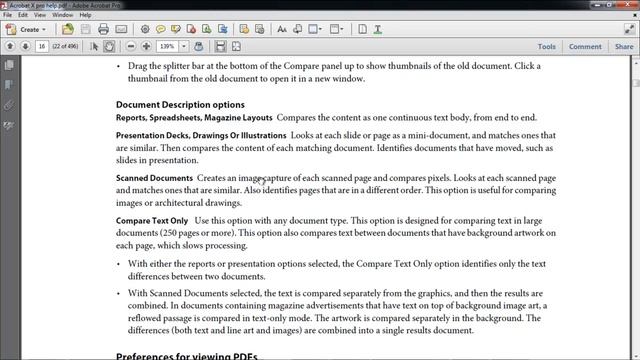Open the Create dropdown arrow
Image resolution: width=640 pixels, height=360 pixels.
[44, 29]
